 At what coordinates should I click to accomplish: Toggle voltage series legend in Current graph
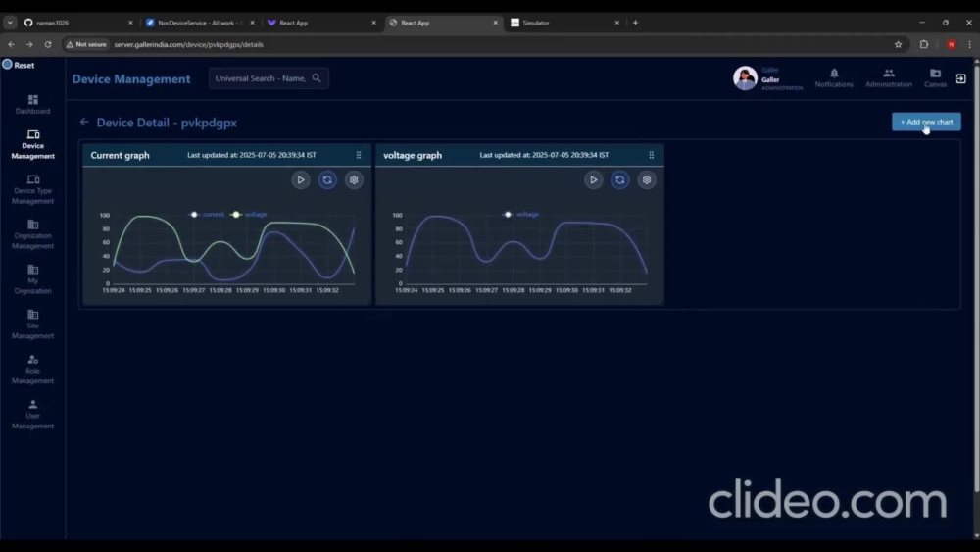(x=249, y=214)
